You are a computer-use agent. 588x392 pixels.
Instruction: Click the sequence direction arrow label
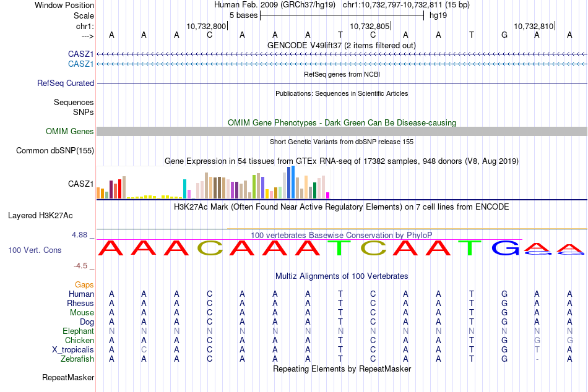(x=88, y=36)
